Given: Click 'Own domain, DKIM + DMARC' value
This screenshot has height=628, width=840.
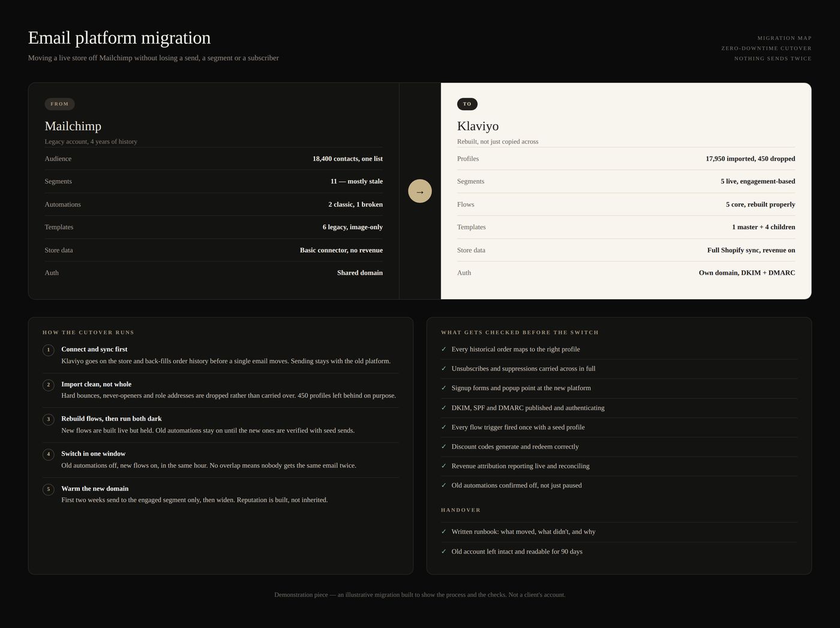Looking at the screenshot, I should 747,273.
